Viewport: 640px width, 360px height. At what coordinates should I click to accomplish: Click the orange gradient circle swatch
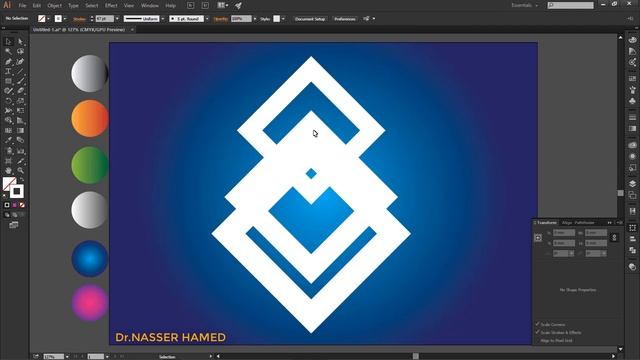[89, 118]
